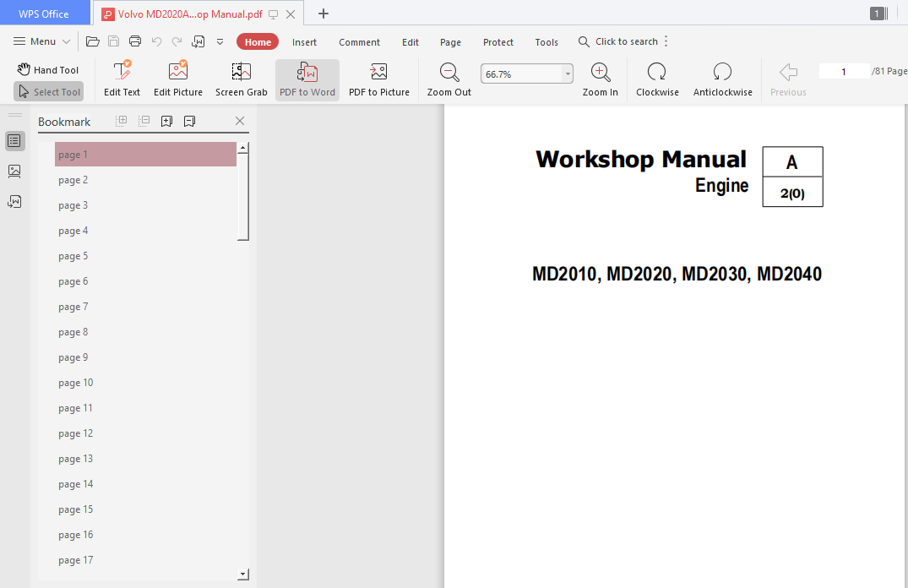
Task: Select bookmark 'page 14'
Action: [145, 484]
